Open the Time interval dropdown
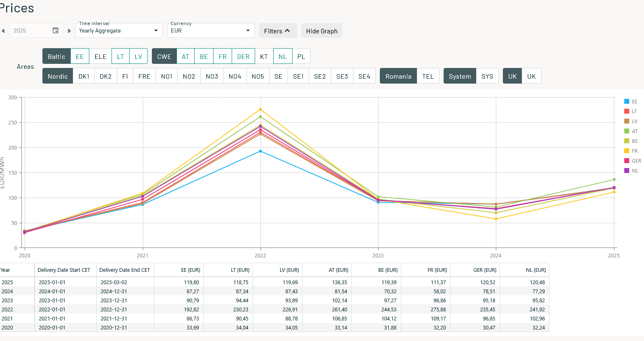Image resolution: width=644 pixels, height=341 pixels. tap(119, 30)
